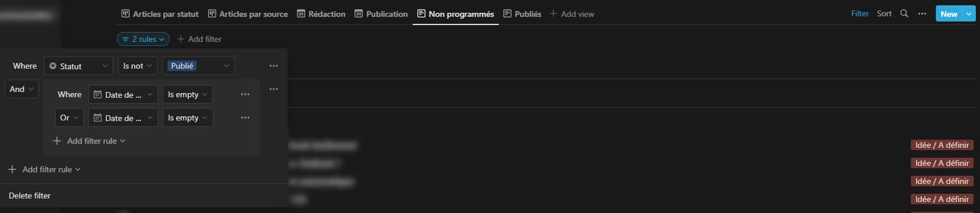Open the first Date rule's options menu

[x=245, y=94]
